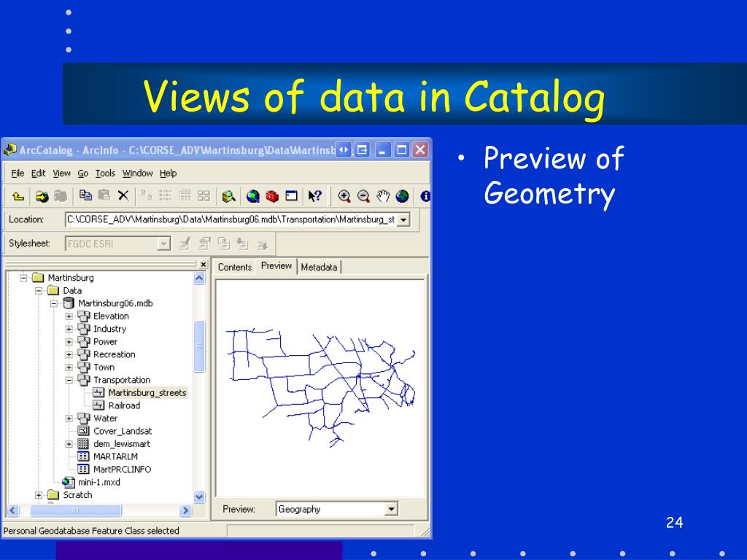Open the Search tool icon
Image resolution: width=747 pixels, height=560 pixels.
click(x=228, y=195)
